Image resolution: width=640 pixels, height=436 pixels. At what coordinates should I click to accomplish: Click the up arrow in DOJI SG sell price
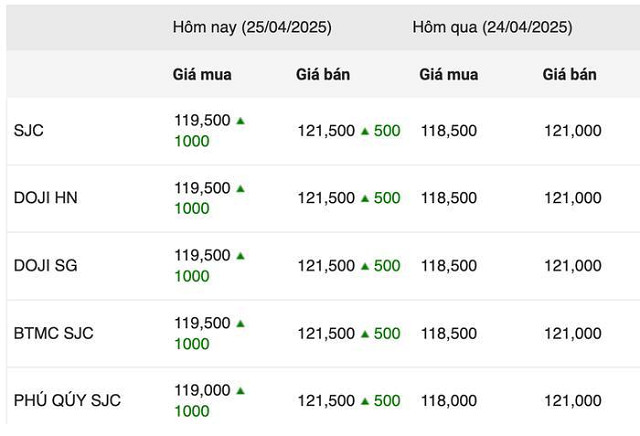point(365,266)
